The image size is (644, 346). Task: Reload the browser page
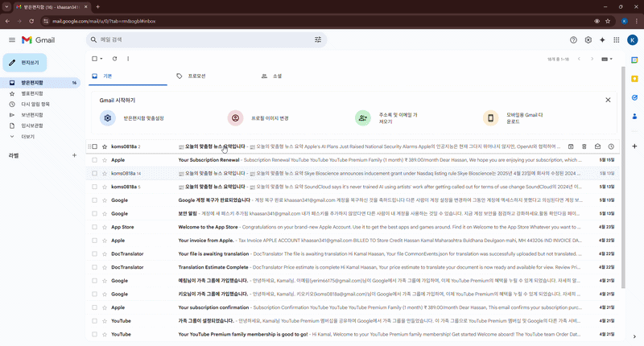pyautogui.click(x=31, y=22)
